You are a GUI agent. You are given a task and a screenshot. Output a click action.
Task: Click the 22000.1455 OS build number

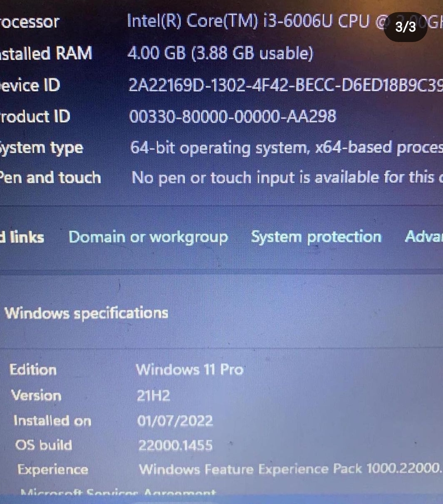(175, 445)
